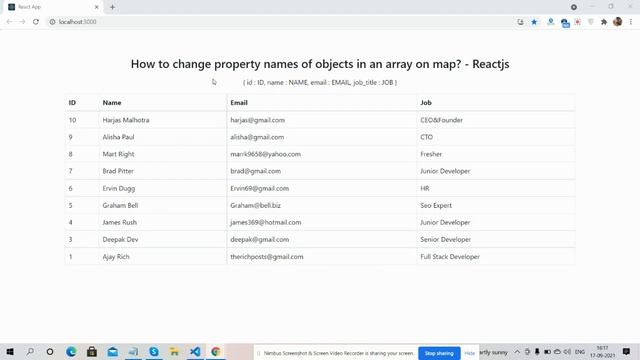Screen dimensions: 640x360
Task: Click the localhost:3000 address bar
Action: click(x=282, y=22)
